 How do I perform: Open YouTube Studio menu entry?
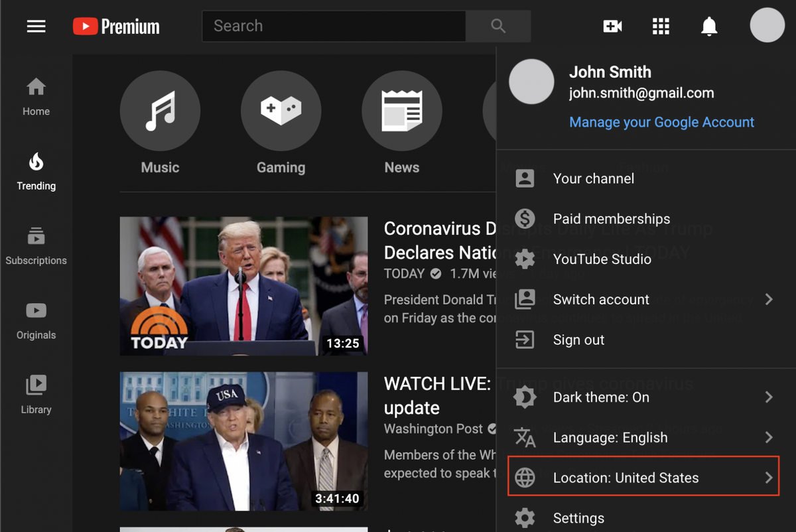point(646,259)
